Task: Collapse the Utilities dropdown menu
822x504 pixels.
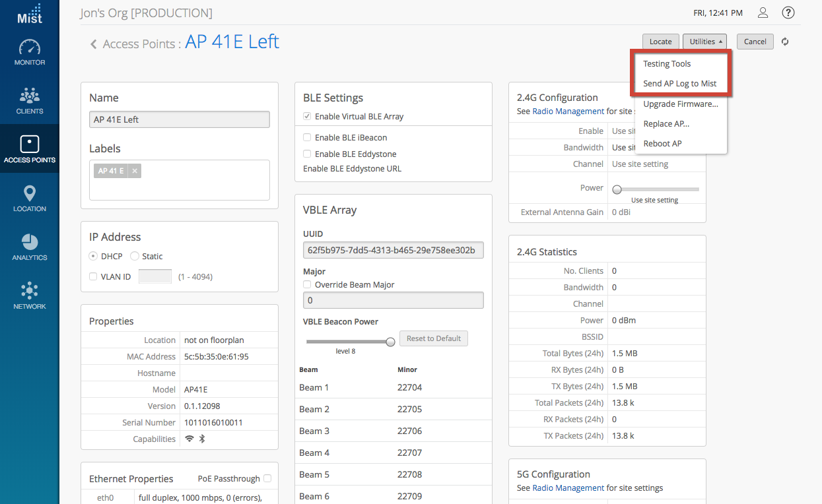Action: pos(704,42)
